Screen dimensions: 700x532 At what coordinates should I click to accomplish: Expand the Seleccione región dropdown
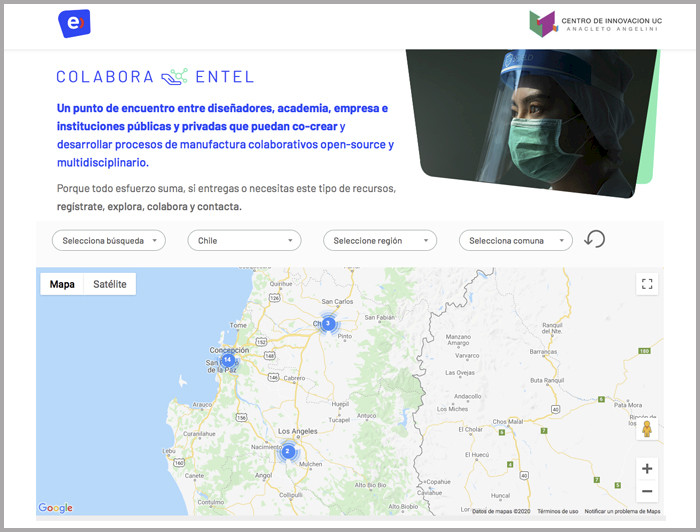point(380,240)
